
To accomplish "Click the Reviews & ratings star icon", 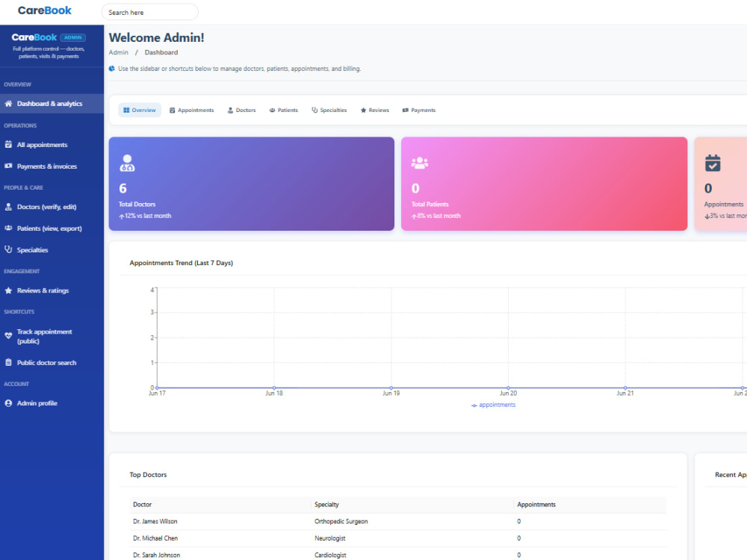I will (x=8, y=290).
